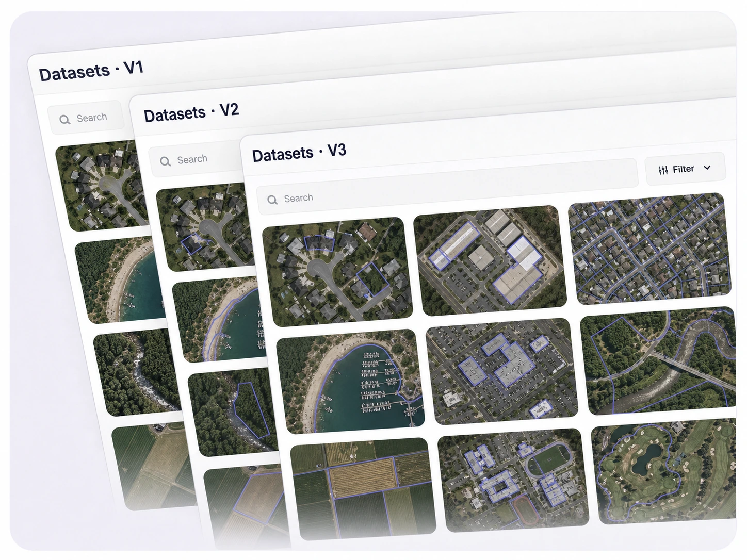Click the magnifier icon in the V3 search bar

(x=272, y=200)
